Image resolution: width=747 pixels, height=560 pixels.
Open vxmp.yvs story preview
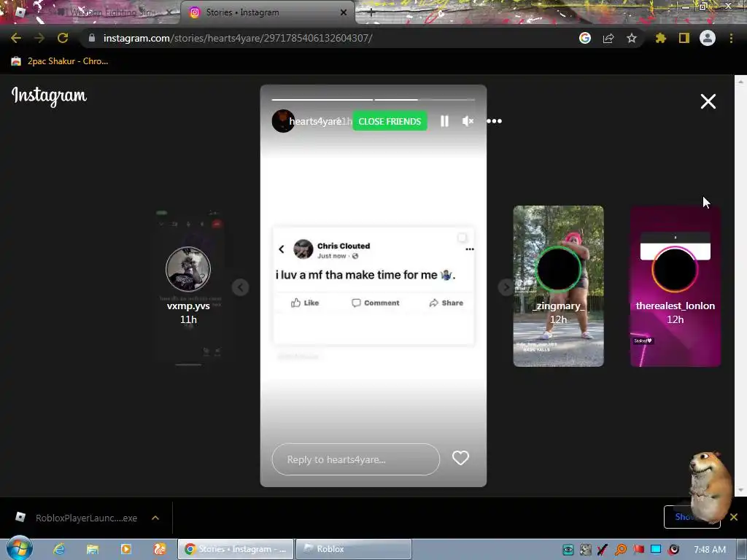(x=188, y=286)
